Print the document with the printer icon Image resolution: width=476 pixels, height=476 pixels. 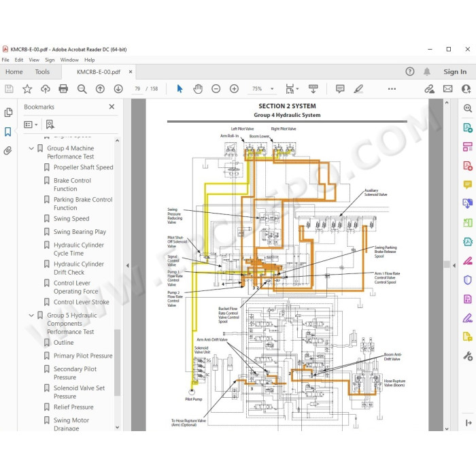(x=63, y=89)
